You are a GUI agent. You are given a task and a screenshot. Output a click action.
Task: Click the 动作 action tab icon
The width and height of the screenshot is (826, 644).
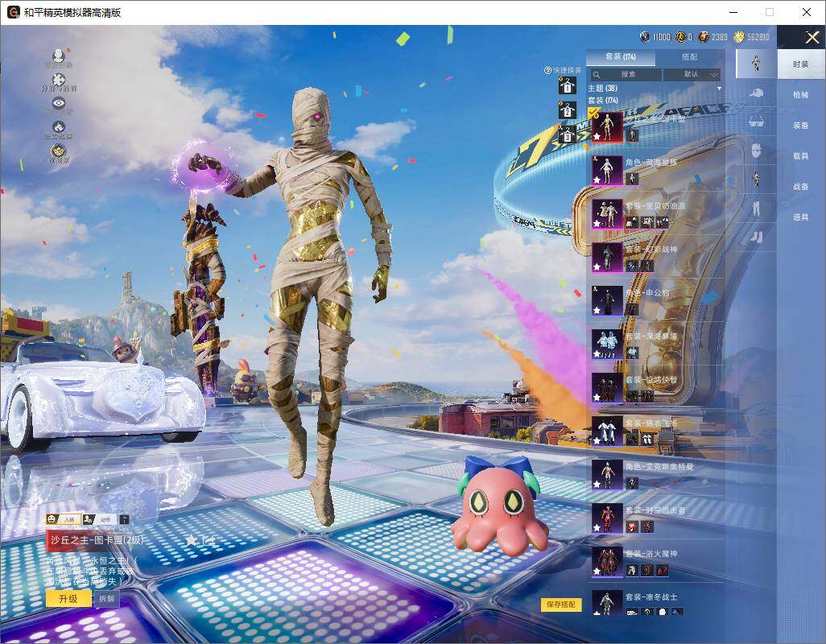100,519
